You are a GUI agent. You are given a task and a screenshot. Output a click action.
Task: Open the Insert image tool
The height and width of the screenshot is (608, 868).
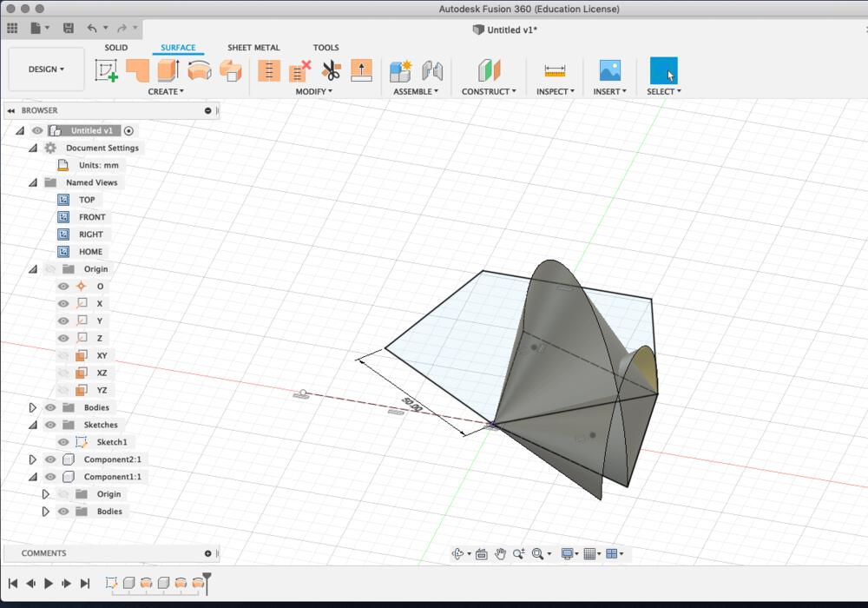[608, 69]
